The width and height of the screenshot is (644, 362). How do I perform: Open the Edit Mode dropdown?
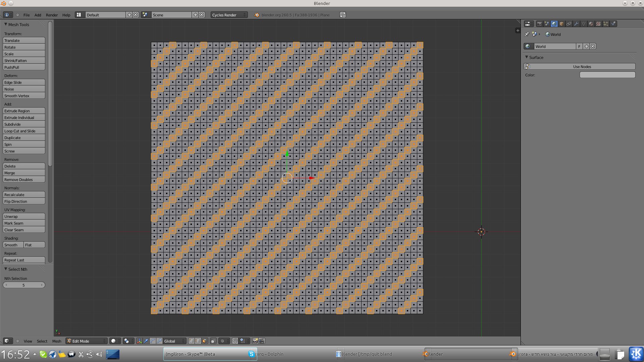pos(87,341)
